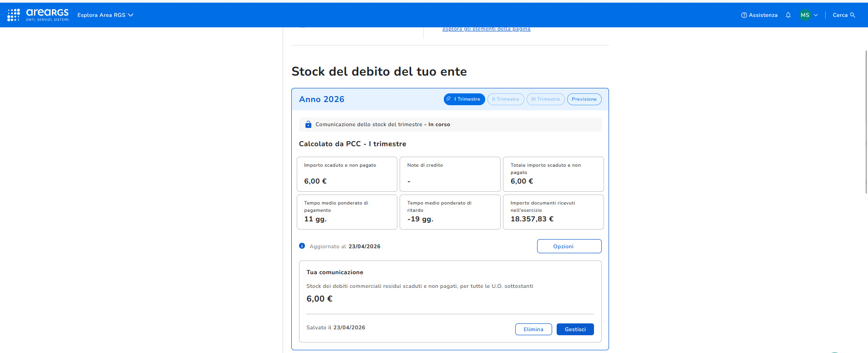Switch to the II Trimestre tab

(506, 99)
